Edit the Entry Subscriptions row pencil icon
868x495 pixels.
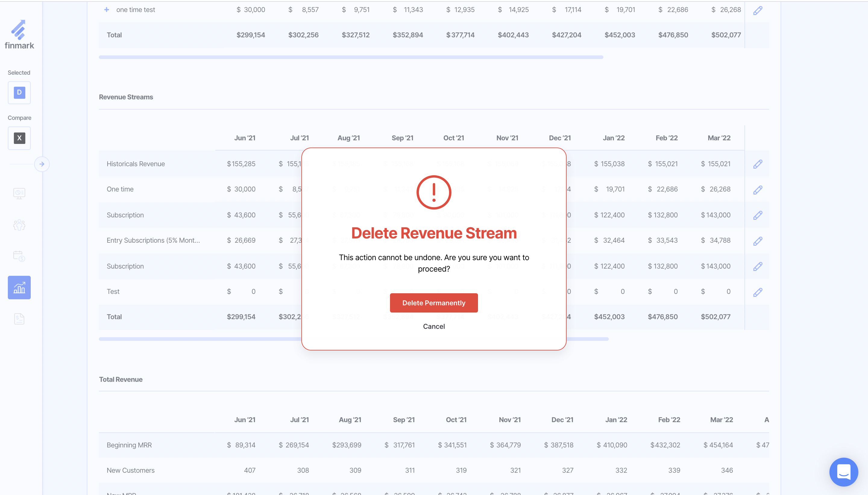pyautogui.click(x=757, y=241)
